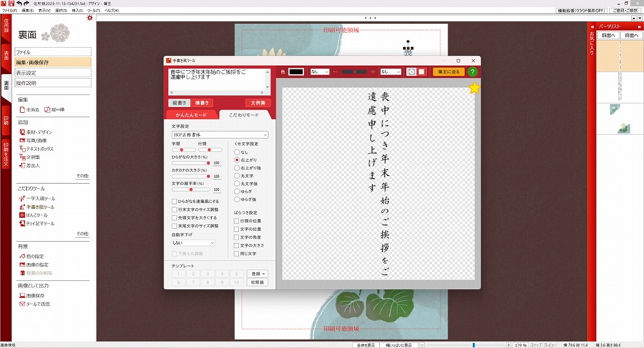Click the 全消去 clear-all icon
This screenshot has width=644, height=348.
coord(22,110)
